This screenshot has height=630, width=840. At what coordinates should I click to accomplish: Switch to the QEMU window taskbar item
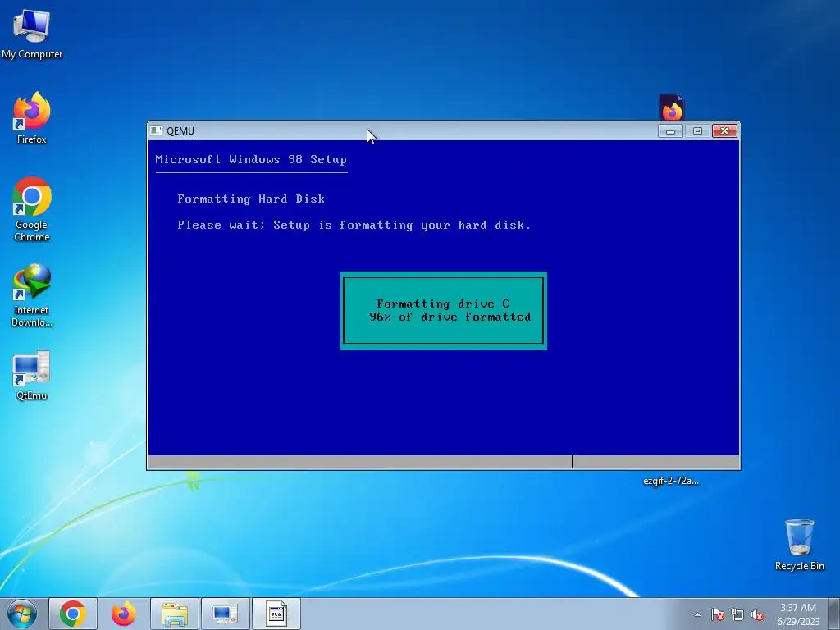pos(276,614)
